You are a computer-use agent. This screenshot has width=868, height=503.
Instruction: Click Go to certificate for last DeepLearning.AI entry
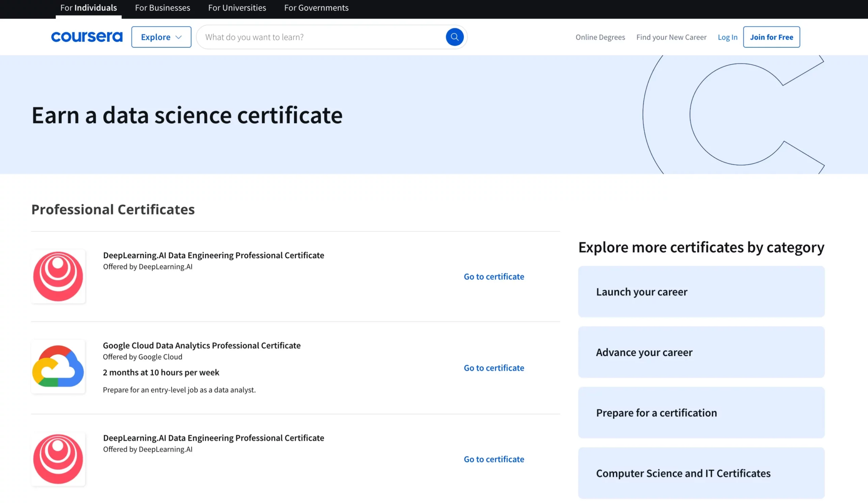[494, 459]
